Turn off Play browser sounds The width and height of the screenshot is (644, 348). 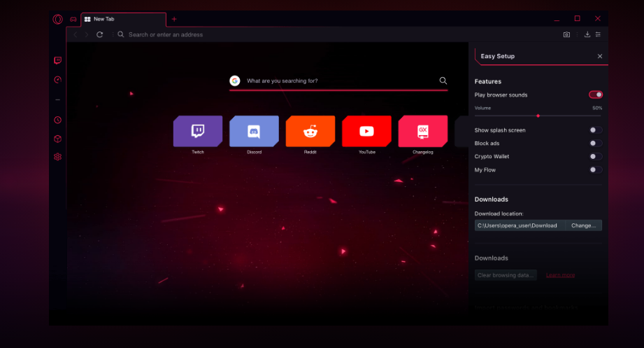pos(596,95)
